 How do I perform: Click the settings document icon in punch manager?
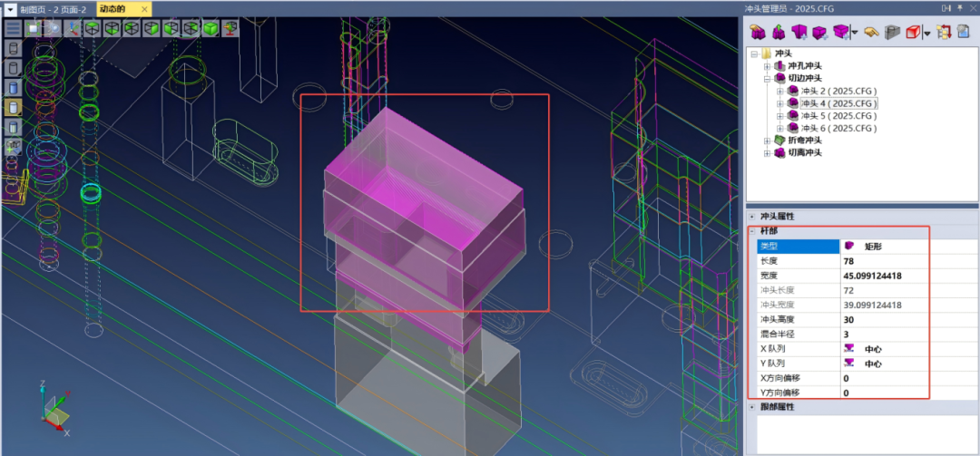[964, 32]
